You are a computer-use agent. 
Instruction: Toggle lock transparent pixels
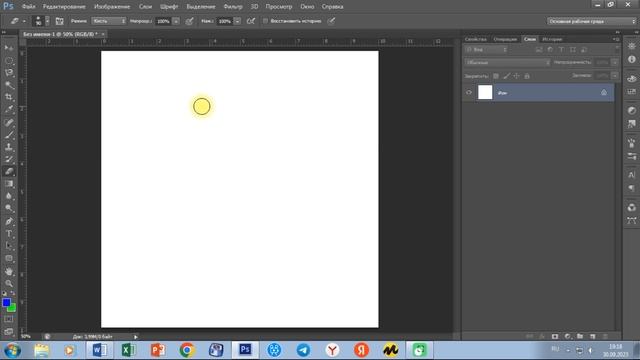(496, 76)
